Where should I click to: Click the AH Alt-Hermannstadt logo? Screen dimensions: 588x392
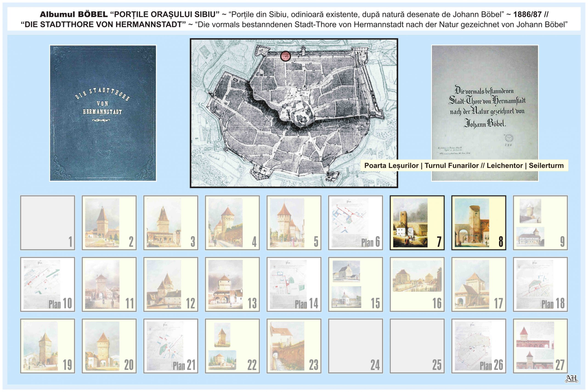click(571, 379)
